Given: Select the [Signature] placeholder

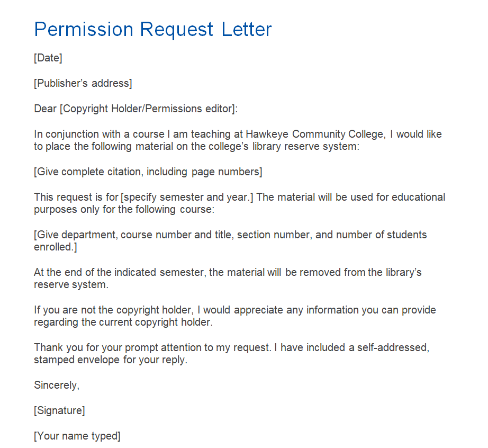Looking at the screenshot, I should 59,410.
